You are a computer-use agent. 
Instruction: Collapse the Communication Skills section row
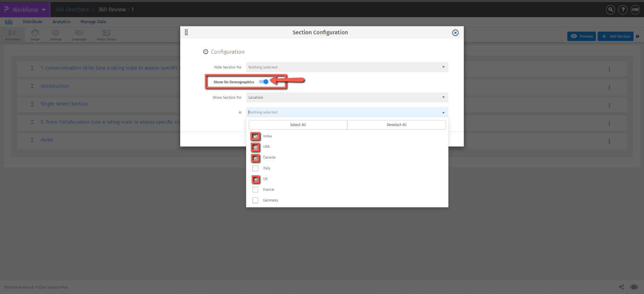(32, 68)
